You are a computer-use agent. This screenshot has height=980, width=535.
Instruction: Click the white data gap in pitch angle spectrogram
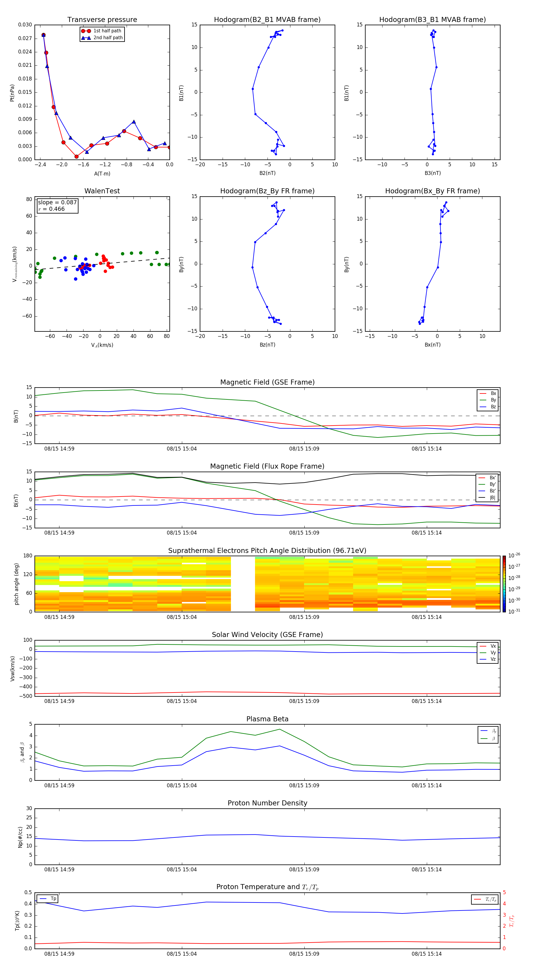[x=243, y=584]
